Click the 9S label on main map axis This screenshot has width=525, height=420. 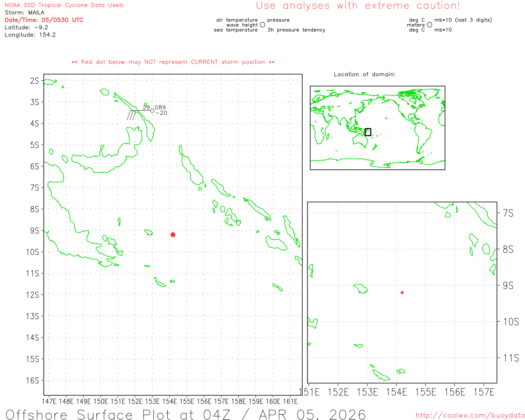click(35, 231)
